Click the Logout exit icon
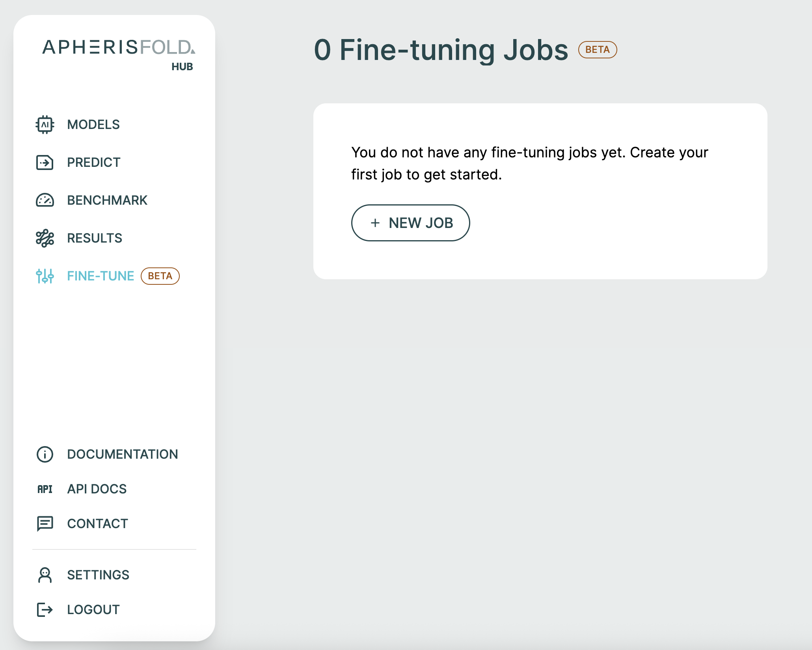Viewport: 812px width, 650px height. click(x=45, y=610)
